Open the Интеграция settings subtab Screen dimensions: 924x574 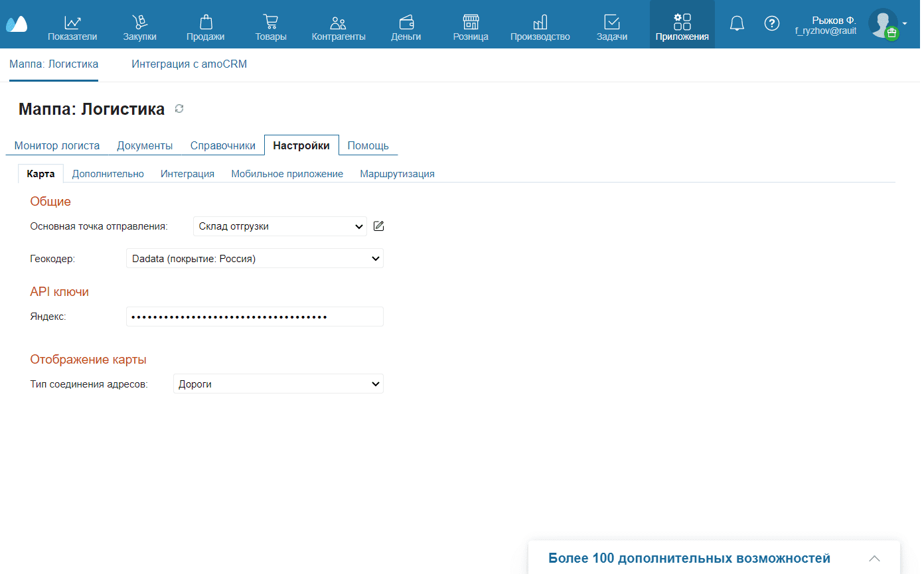[x=188, y=174]
